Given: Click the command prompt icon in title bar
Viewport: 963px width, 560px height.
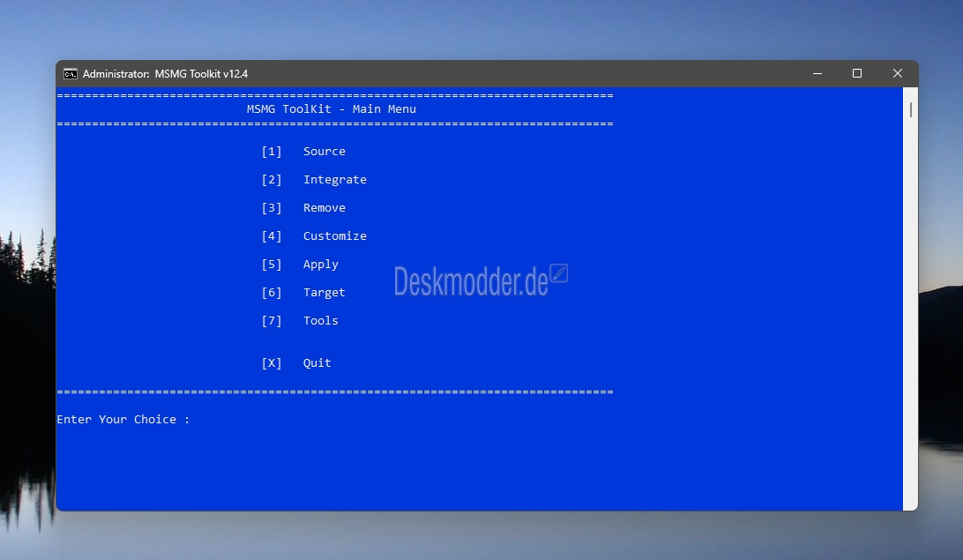Looking at the screenshot, I should click(71, 74).
